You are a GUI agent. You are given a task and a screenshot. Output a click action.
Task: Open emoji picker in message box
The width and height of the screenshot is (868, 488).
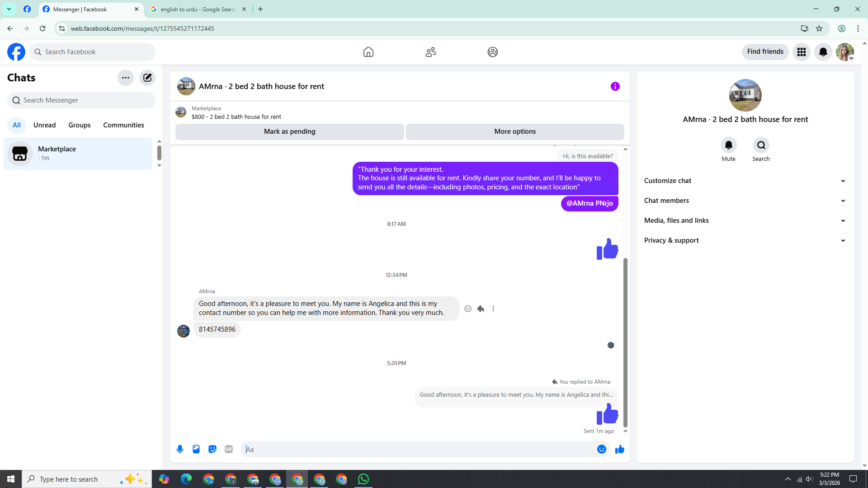601,449
